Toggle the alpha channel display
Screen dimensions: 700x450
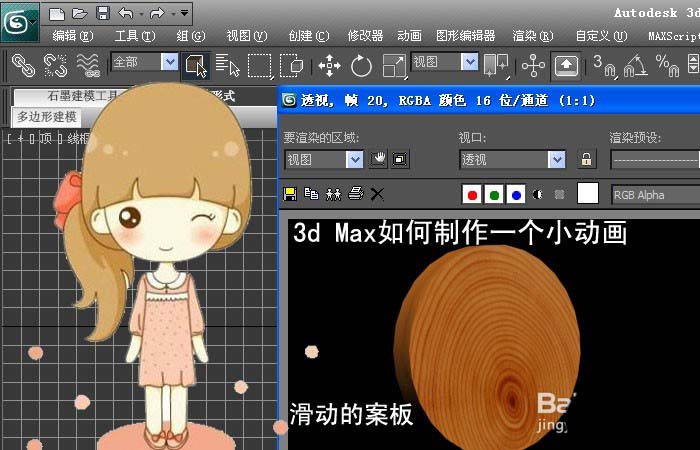coord(538,194)
